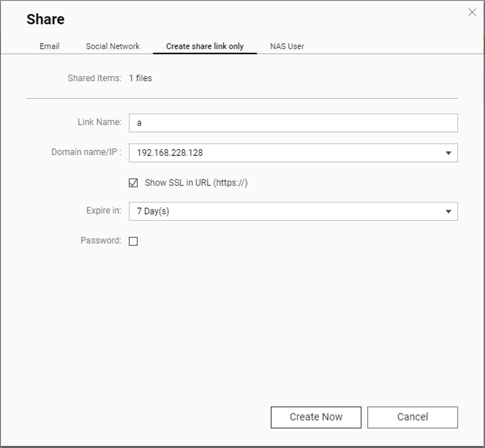Select the Create share link only tab
The height and width of the screenshot is (448, 485).
[x=204, y=46]
